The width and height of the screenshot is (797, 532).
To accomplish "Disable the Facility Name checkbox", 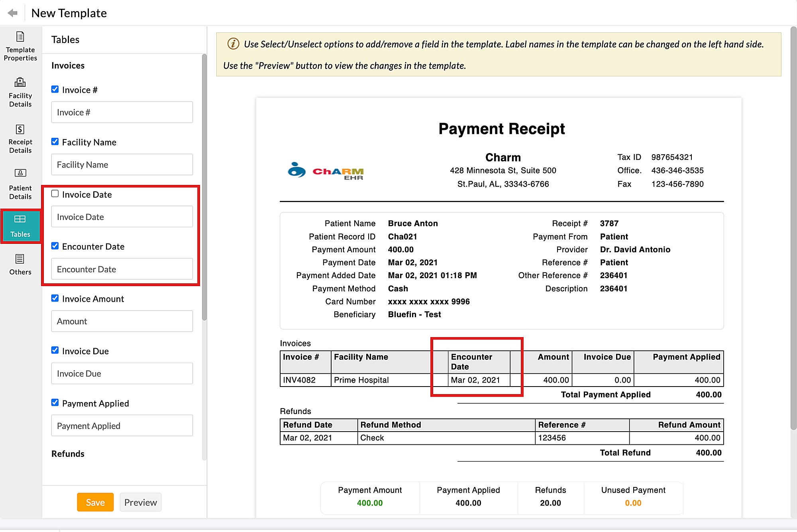I will coord(55,141).
